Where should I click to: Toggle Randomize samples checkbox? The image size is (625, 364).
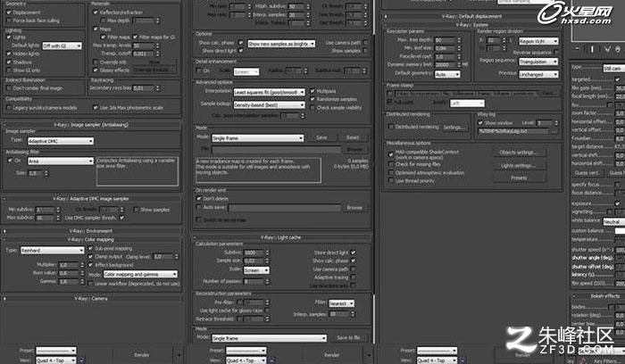click(312, 99)
